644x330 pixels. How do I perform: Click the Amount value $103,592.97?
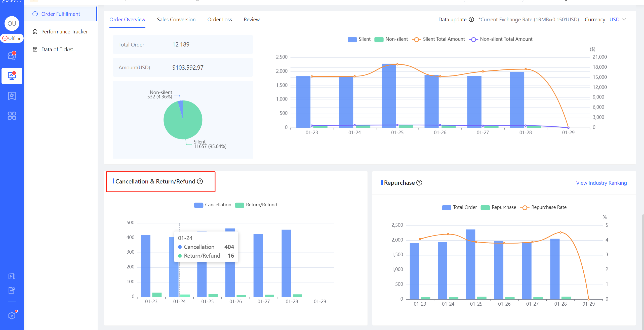pyautogui.click(x=188, y=68)
